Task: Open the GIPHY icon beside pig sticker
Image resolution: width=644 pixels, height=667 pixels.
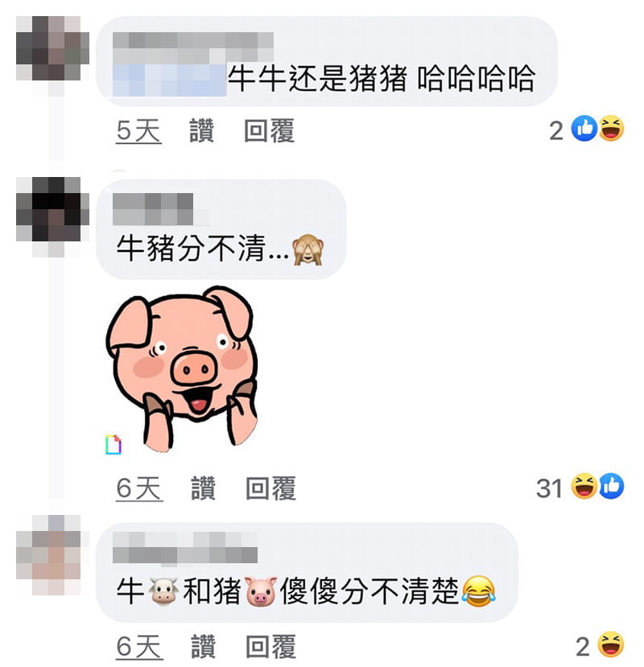Action: coord(114,444)
